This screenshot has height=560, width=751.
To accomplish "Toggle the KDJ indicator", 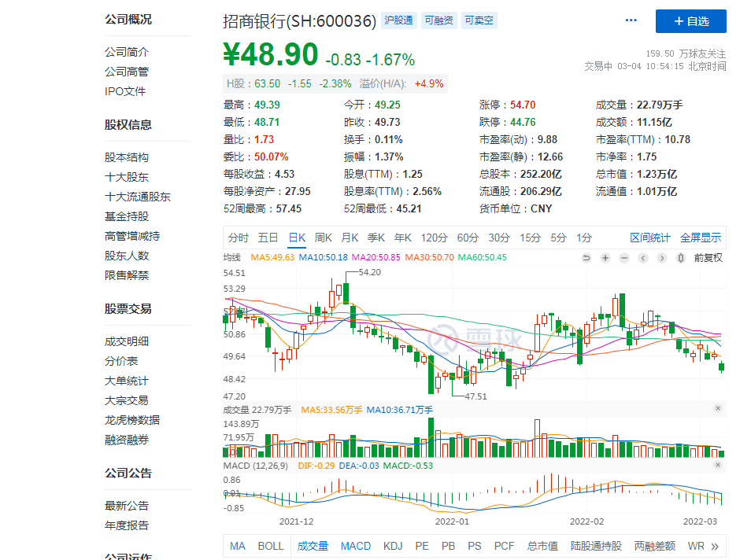I will 393,546.
